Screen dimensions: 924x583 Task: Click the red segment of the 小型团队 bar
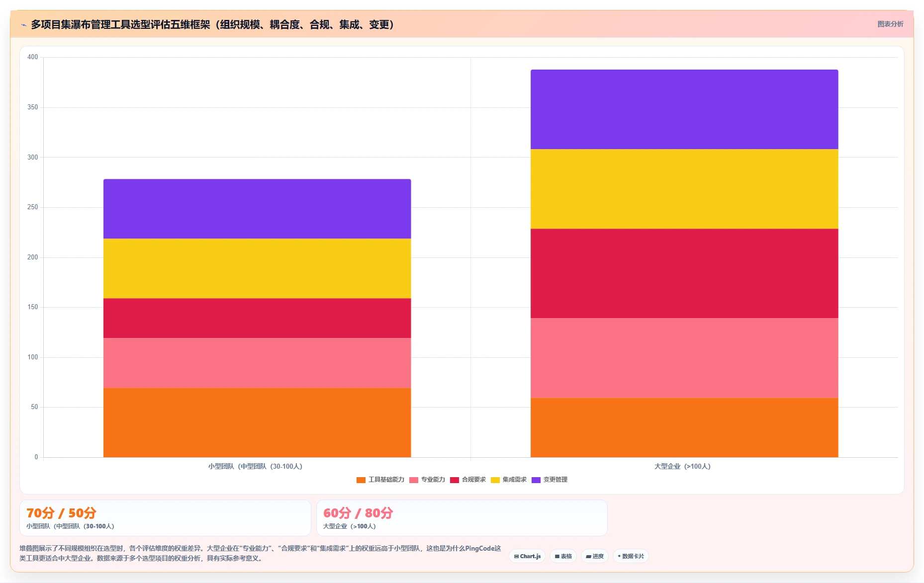click(257, 318)
